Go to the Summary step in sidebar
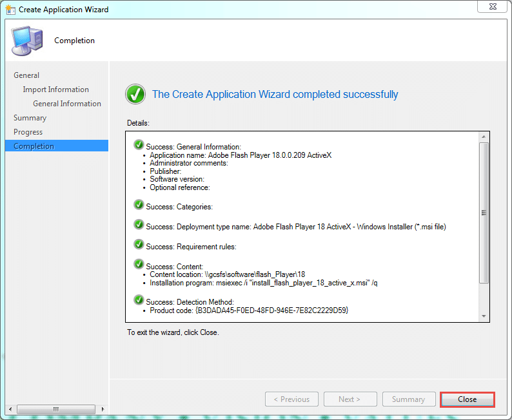This screenshot has height=420, width=512. (30, 118)
